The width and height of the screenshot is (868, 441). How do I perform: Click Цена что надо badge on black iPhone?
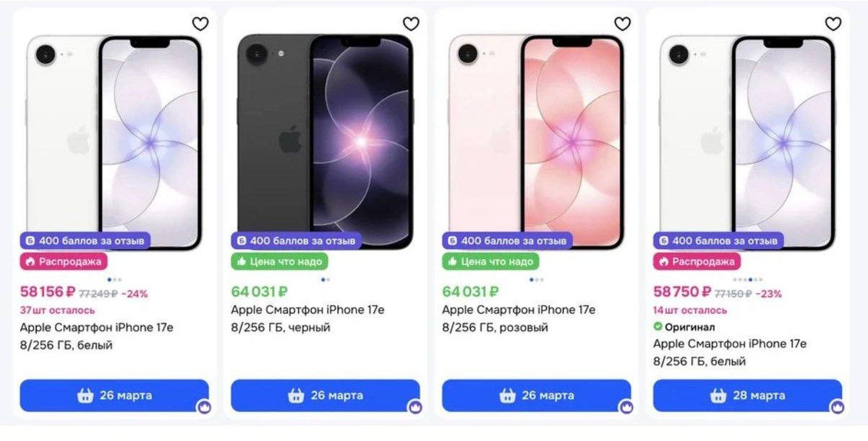[x=279, y=261]
